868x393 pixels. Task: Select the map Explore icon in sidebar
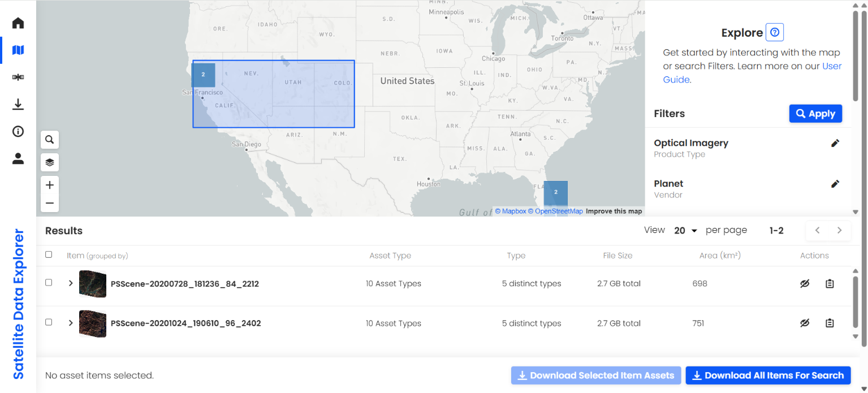click(x=18, y=50)
